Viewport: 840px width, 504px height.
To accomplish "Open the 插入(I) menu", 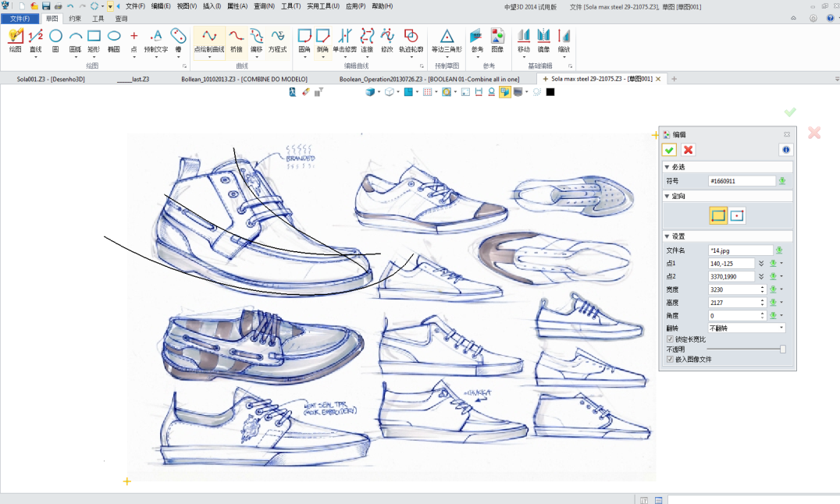I will pyautogui.click(x=212, y=5).
